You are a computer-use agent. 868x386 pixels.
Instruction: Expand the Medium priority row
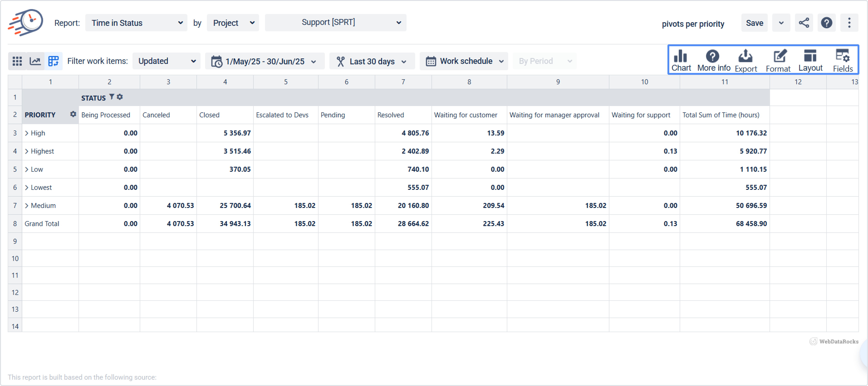[27, 205]
